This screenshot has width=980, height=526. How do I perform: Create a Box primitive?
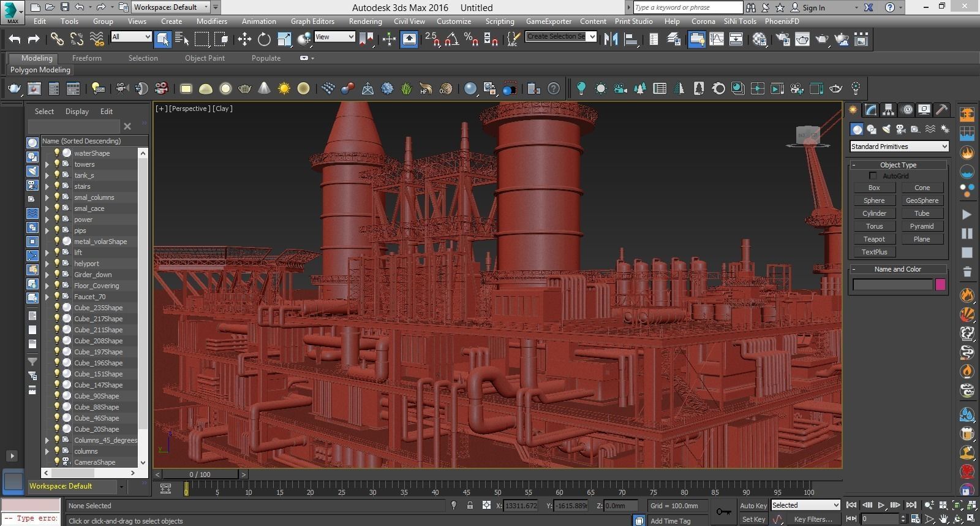click(874, 188)
